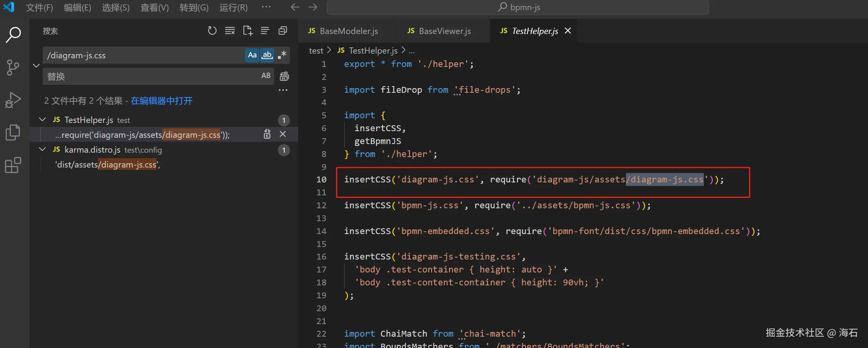The image size is (868, 348).
Task: Open the 转到(G) menu
Action: point(194,7)
